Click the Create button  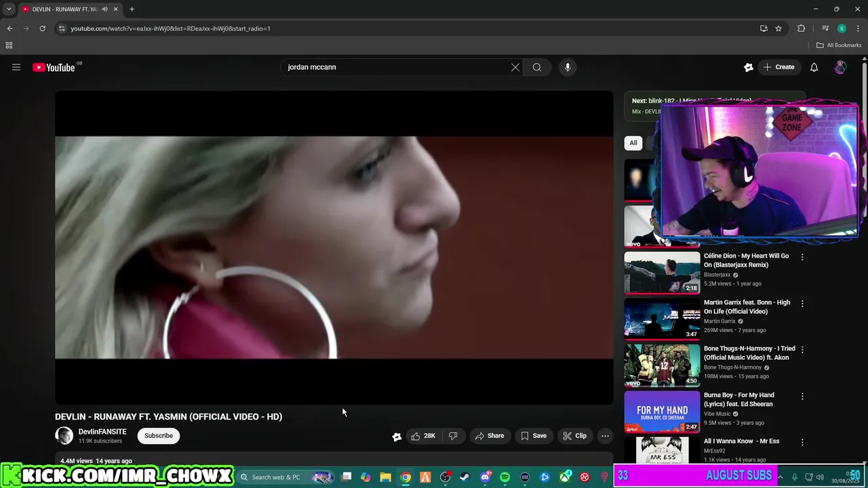click(x=778, y=67)
